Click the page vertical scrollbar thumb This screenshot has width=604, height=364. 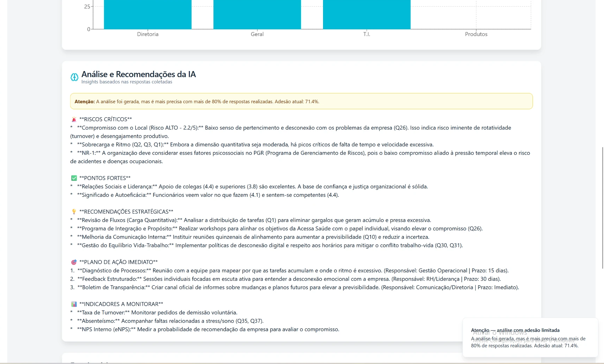click(x=603, y=208)
